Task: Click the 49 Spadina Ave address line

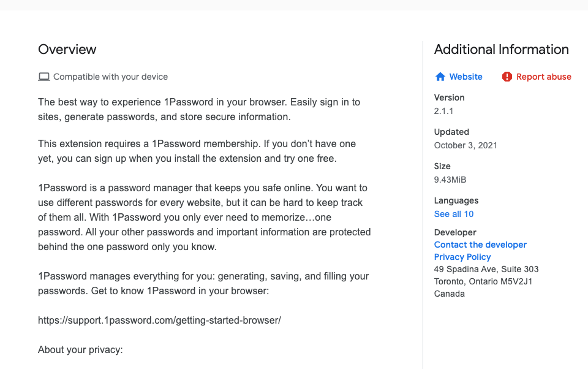Action: pyautogui.click(x=486, y=269)
